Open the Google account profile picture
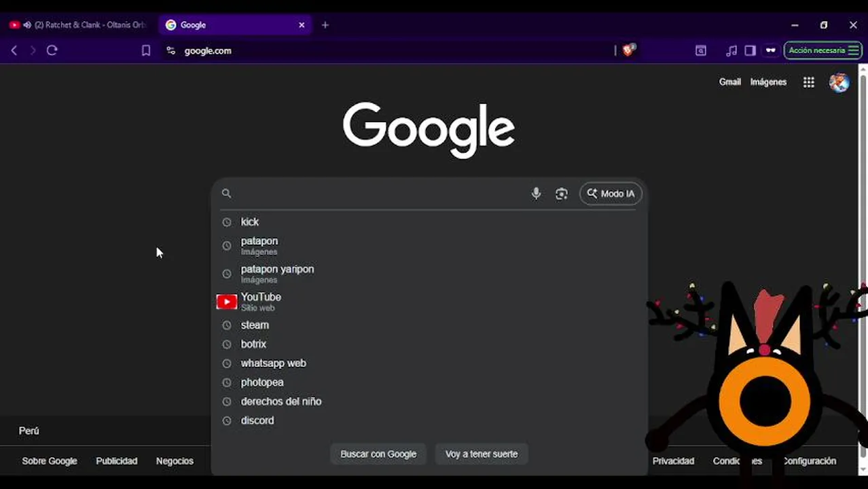The width and height of the screenshot is (868, 489). [x=839, y=82]
